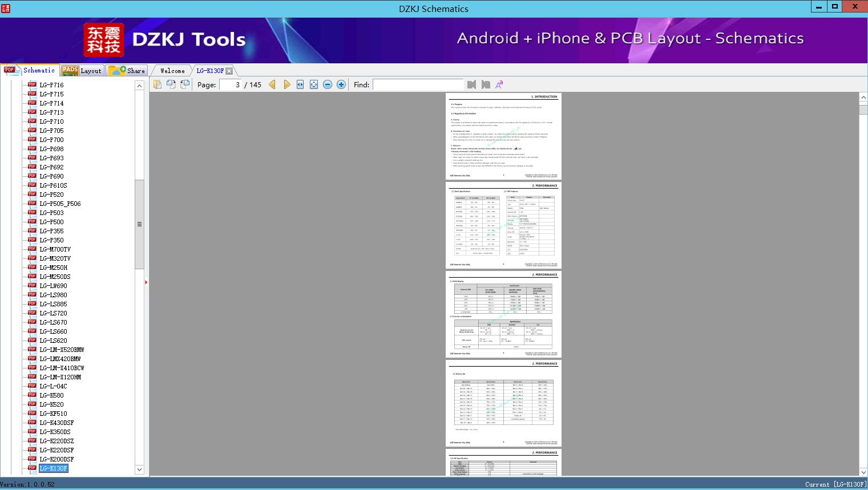Open LG-LM-X410BCW schematic
Image resolution: width=868 pixels, height=490 pixels.
tap(62, 368)
